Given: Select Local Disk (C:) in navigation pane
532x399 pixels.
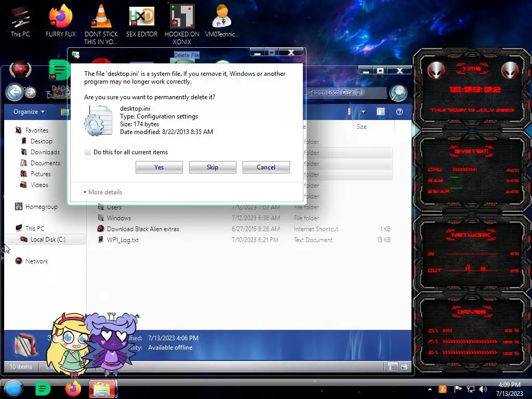Looking at the screenshot, I should click(45, 239).
